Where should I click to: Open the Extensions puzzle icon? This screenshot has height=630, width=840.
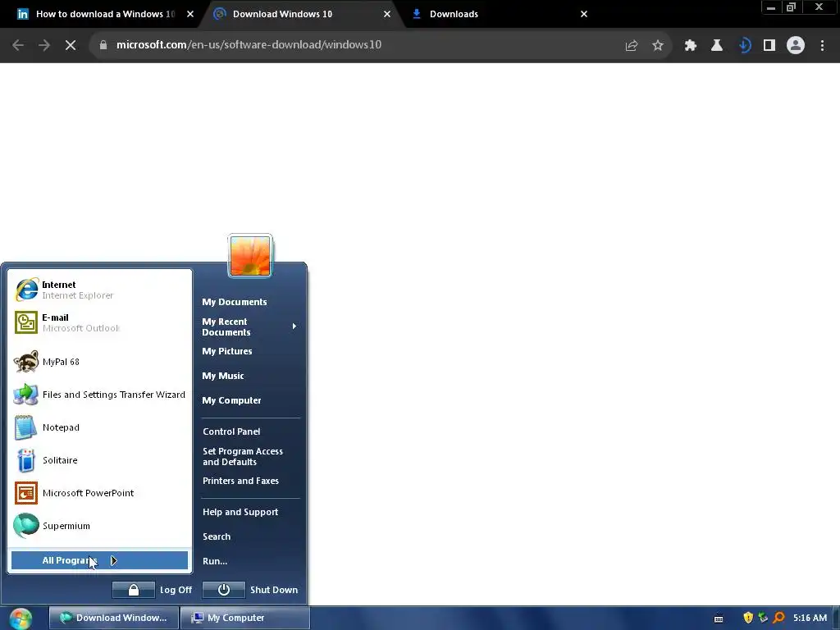point(691,46)
